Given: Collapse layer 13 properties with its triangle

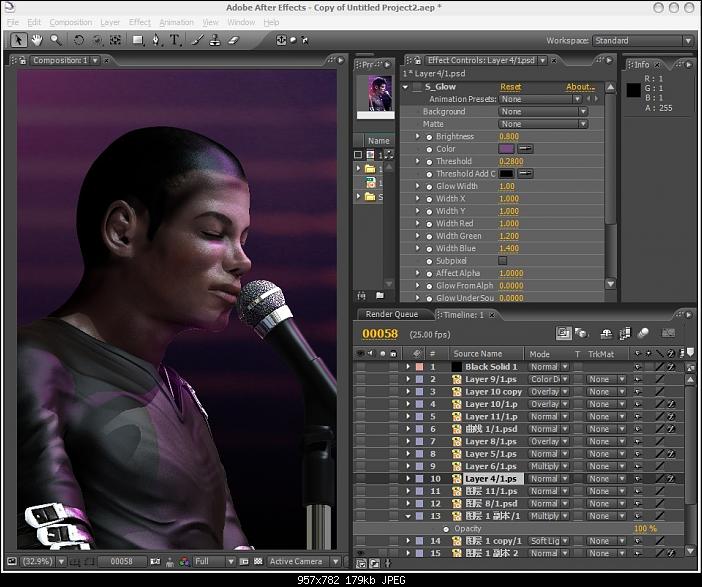Looking at the screenshot, I should coord(408,516).
